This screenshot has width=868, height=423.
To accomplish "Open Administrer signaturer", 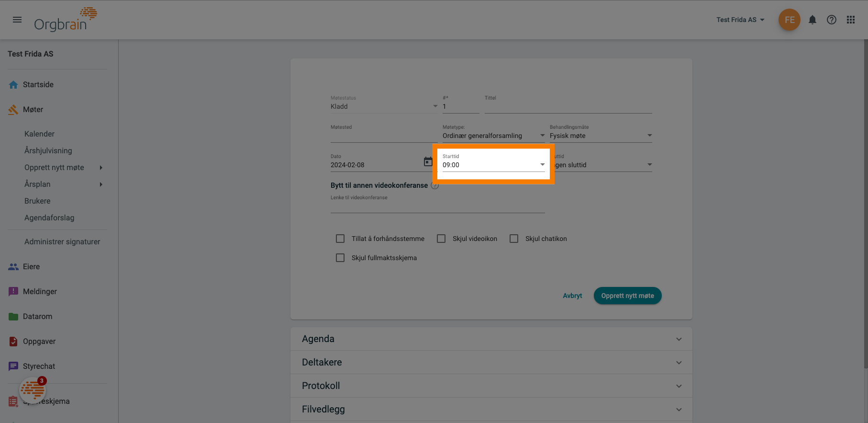I will (62, 242).
